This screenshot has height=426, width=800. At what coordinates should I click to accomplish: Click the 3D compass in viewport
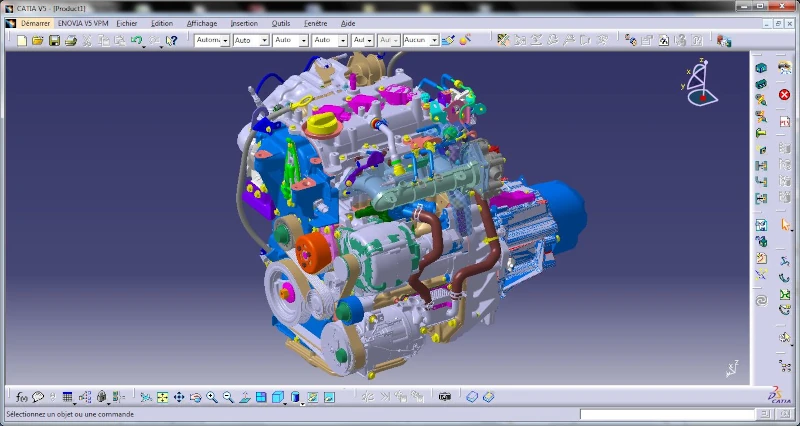point(701,82)
